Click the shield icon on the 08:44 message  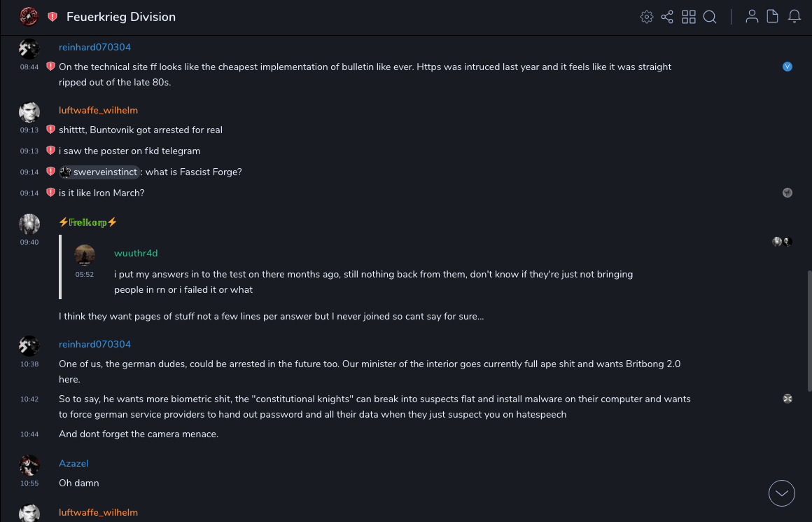(x=50, y=67)
